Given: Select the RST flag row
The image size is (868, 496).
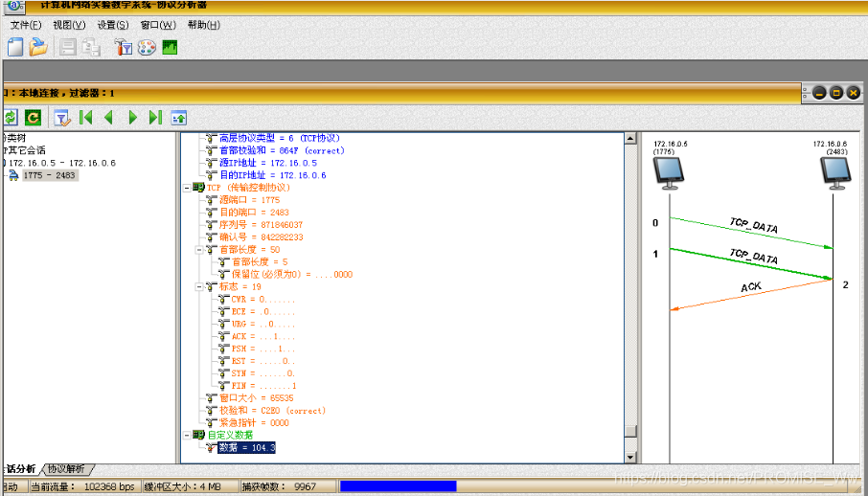Looking at the screenshot, I should pyautogui.click(x=263, y=361).
